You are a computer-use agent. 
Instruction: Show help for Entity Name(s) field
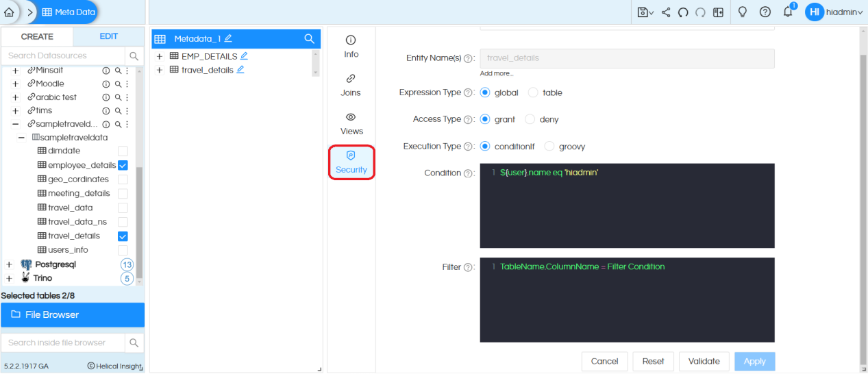(x=469, y=59)
